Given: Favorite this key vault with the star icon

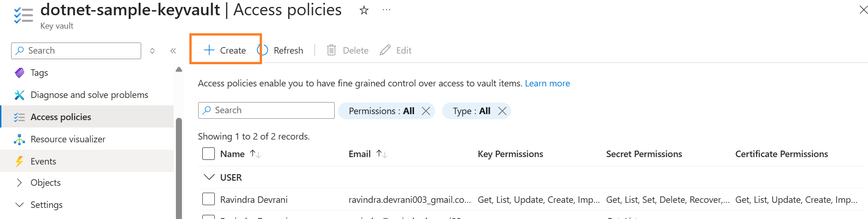Looking at the screenshot, I should (x=364, y=10).
